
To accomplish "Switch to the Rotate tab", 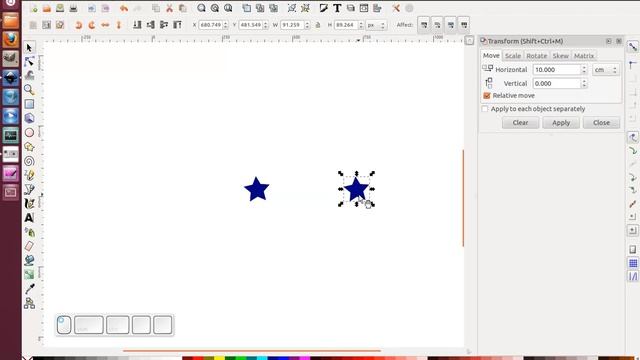I will 536,56.
